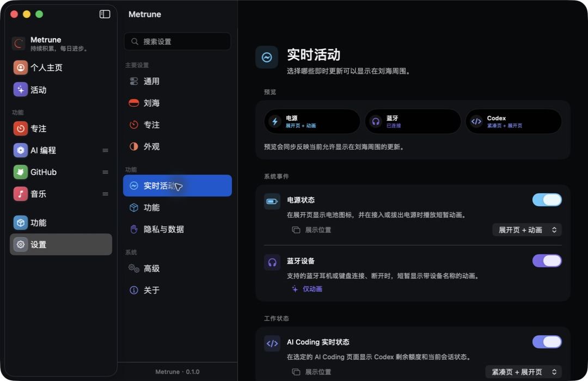Click the 隐私与数据 hand icon

[x=134, y=229]
